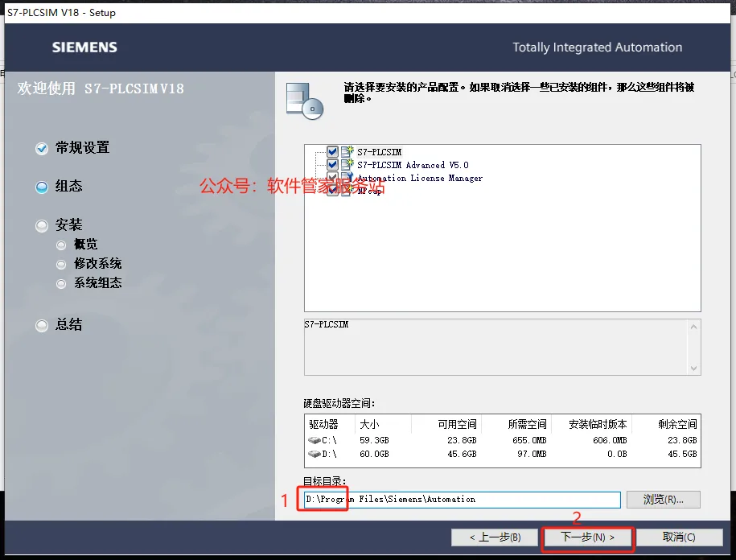This screenshot has height=560, width=736.
Task: Click into the 目标目录 path input field
Action: (462, 500)
